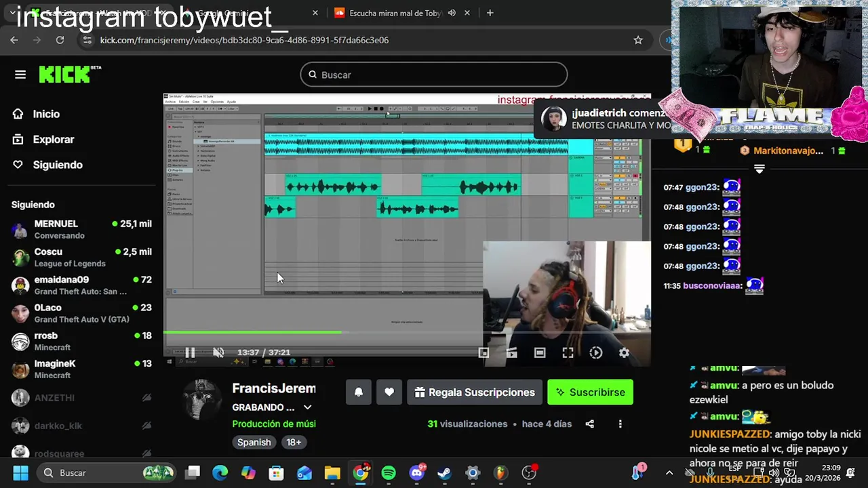Click Regala Suscripciones button
Image resolution: width=868 pixels, height=488 pixels.
coord(475,392)
